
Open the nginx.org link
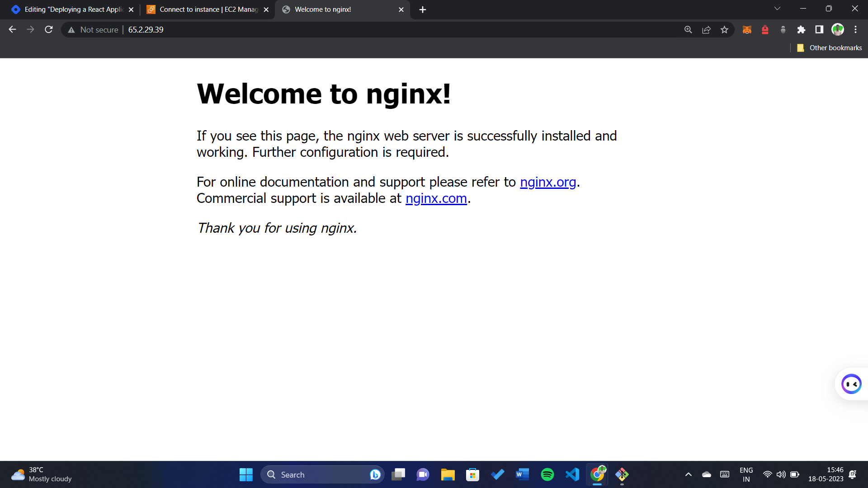coord(547,182)
